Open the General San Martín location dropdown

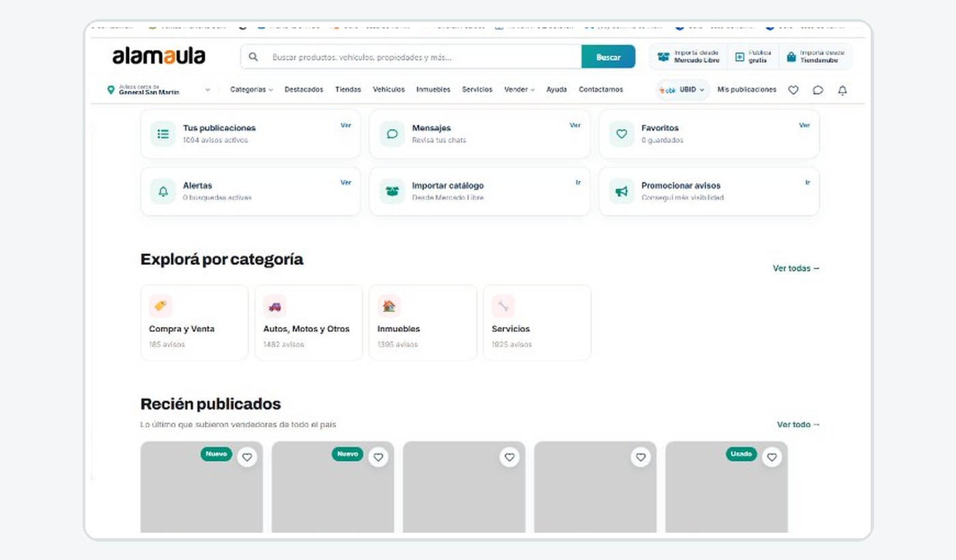pos(158,89)
